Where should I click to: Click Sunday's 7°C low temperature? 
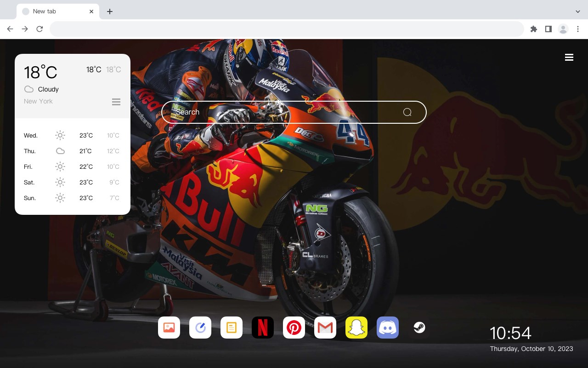[x=114, y=198]
